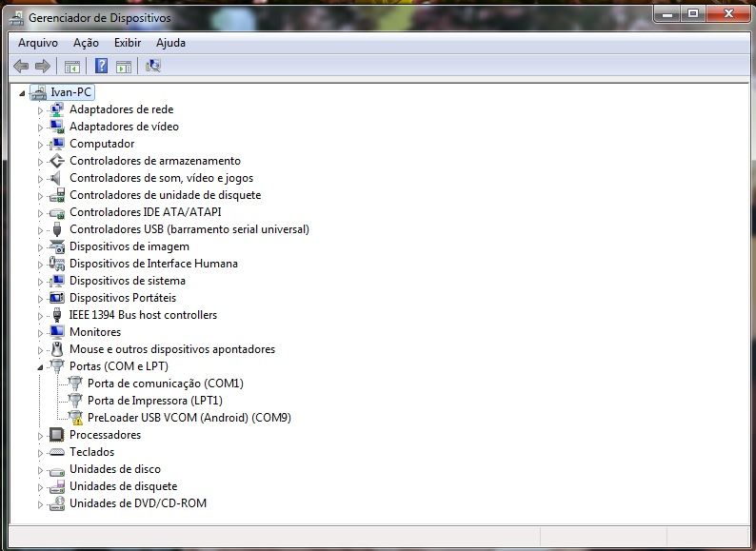The image size is (756, 551).
Task: Click the Controladores de unidade de disquete icon
Action: pos(57,195)
